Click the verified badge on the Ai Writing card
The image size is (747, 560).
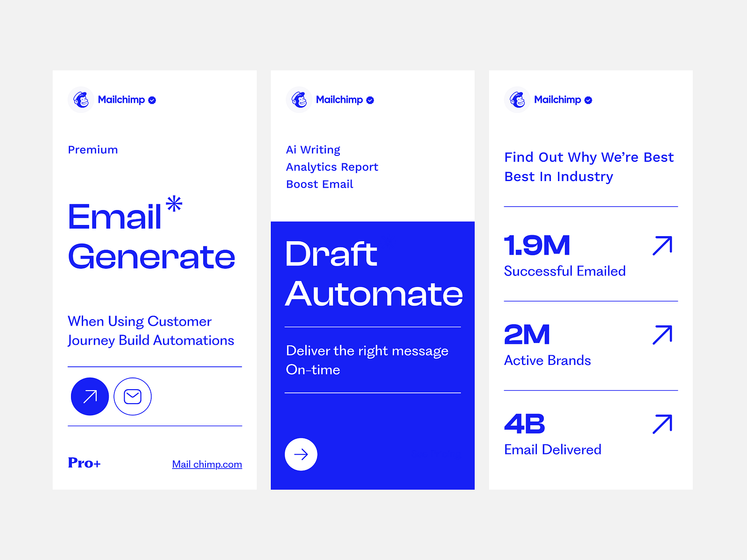[370, 100]
